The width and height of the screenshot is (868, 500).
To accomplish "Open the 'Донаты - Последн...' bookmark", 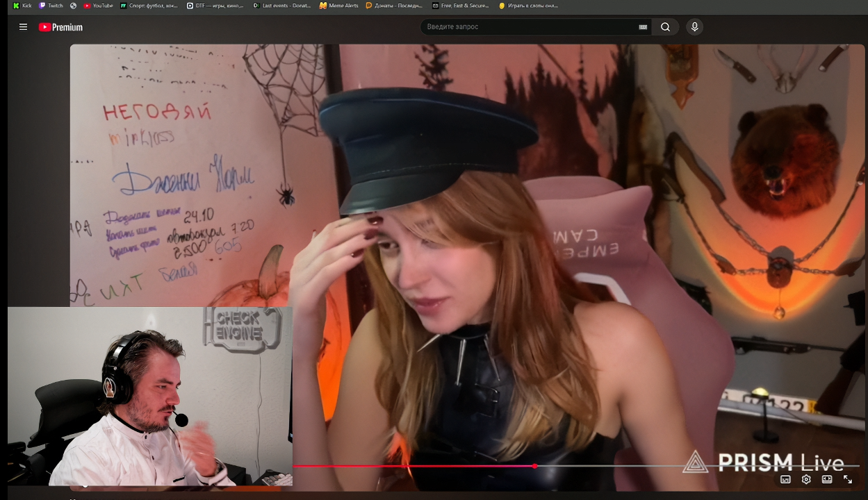I will 394,6.
